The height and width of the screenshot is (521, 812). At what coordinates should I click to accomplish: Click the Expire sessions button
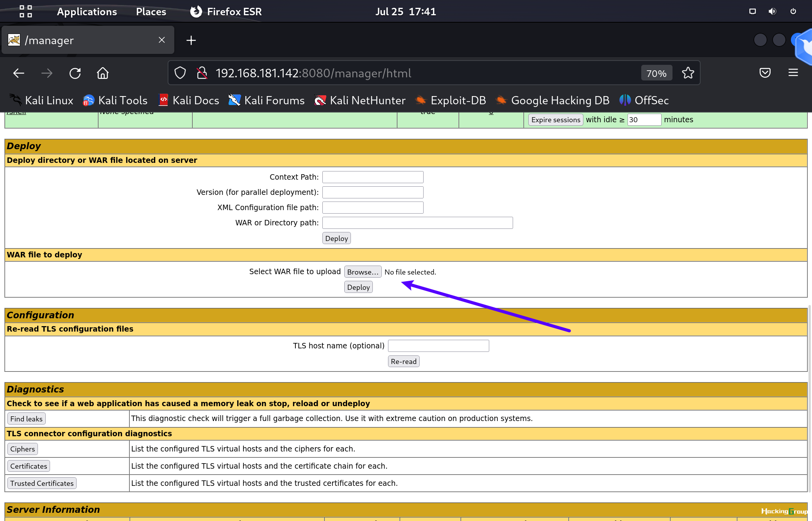pyautogui.click(x=556, y=120)
